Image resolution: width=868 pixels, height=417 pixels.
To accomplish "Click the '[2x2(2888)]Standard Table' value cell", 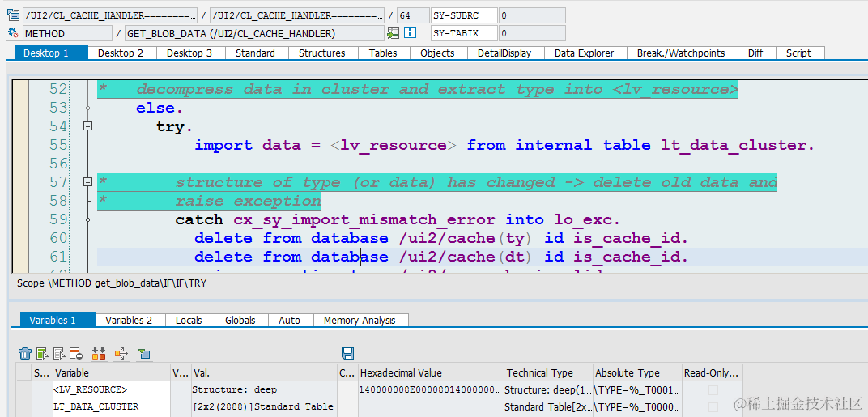I will [x=264, y=407].
